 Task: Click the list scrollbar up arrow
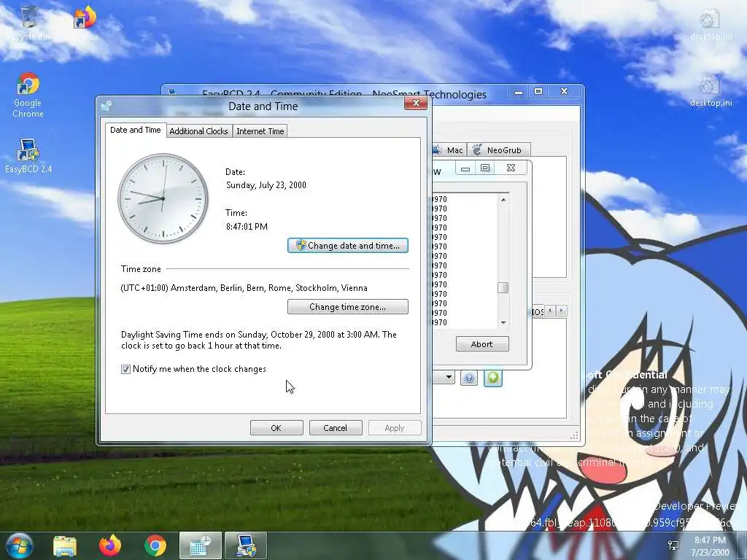[503, 200]
